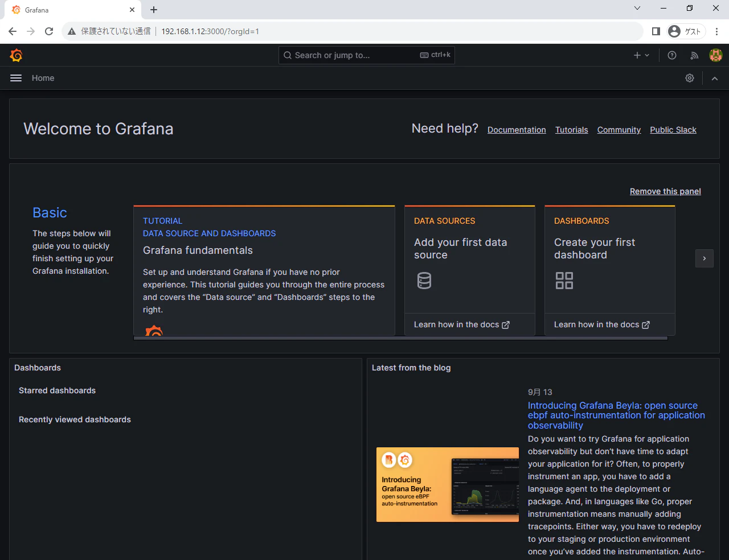The height and width of the screenshot is (560, 729).
Task: Open the Chrome three-dot menu
Action: point(717,31)
